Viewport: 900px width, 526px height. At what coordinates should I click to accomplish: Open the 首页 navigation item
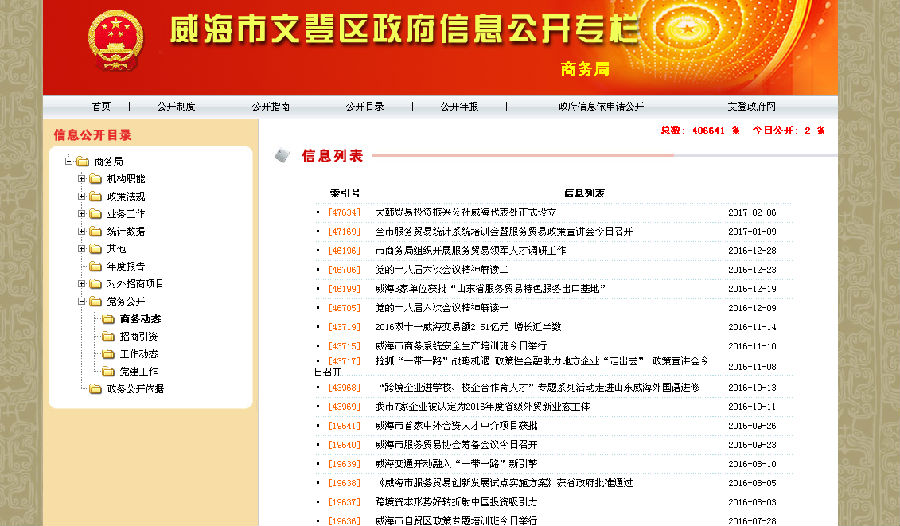(101, 107)
